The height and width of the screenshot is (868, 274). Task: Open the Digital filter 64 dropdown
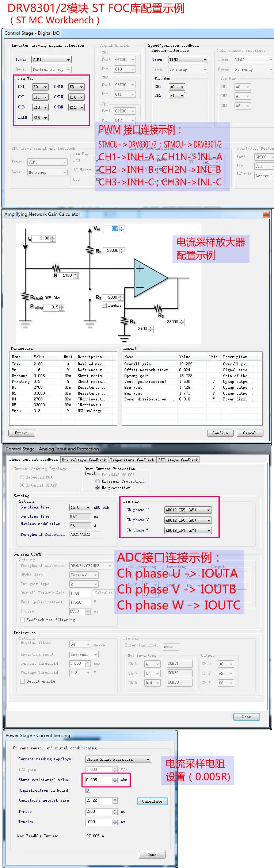(80, 644)
